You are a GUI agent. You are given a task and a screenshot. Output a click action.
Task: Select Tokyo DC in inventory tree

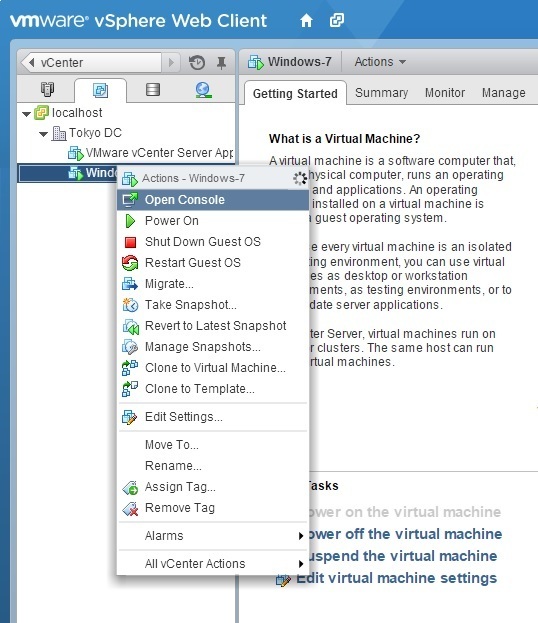pos(95,133)
